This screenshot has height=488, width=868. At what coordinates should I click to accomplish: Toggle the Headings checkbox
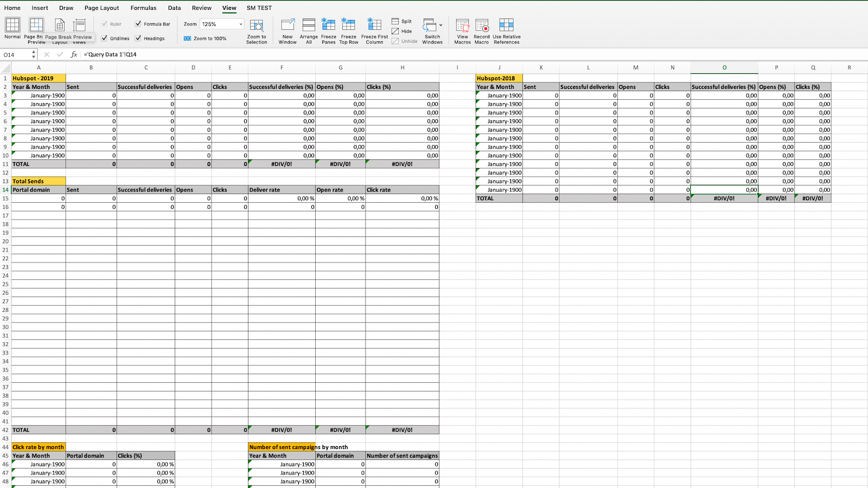(138, 38)
